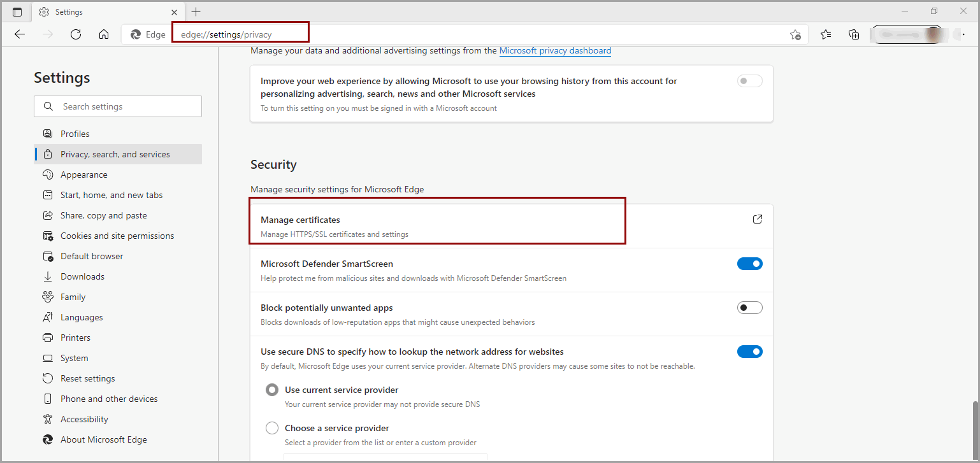The height and width of the screenshot is (463, 980).
Task: Enable Block potentially unwanted apps
Action: (x=749, y=308)
